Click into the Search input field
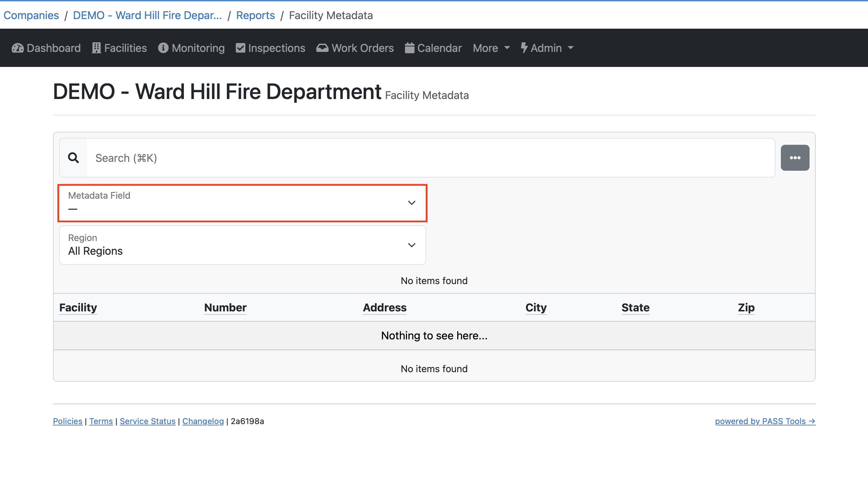 (x=431, y=158)
